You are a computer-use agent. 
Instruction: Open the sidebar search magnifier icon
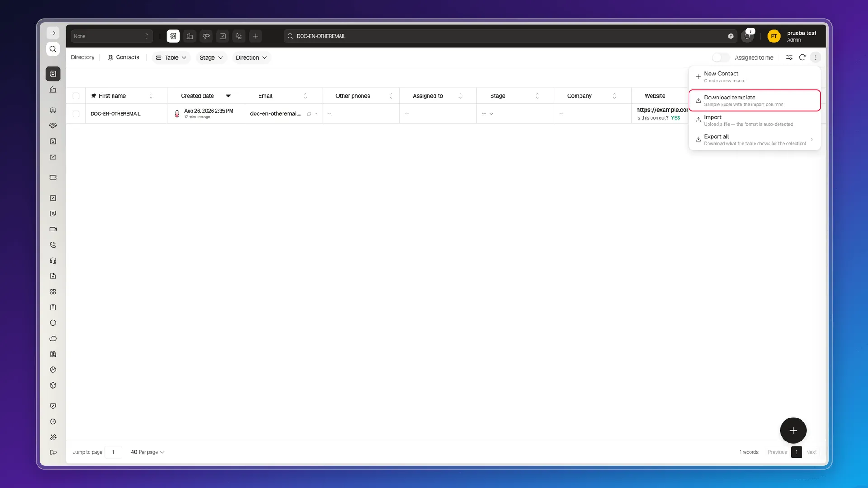[53, 49]
